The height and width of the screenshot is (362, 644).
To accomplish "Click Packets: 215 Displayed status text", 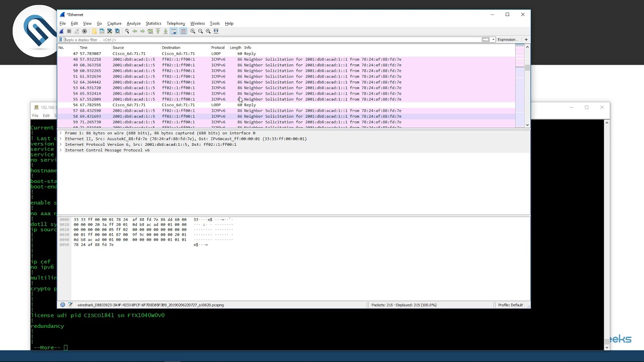I will pos(404,305).
